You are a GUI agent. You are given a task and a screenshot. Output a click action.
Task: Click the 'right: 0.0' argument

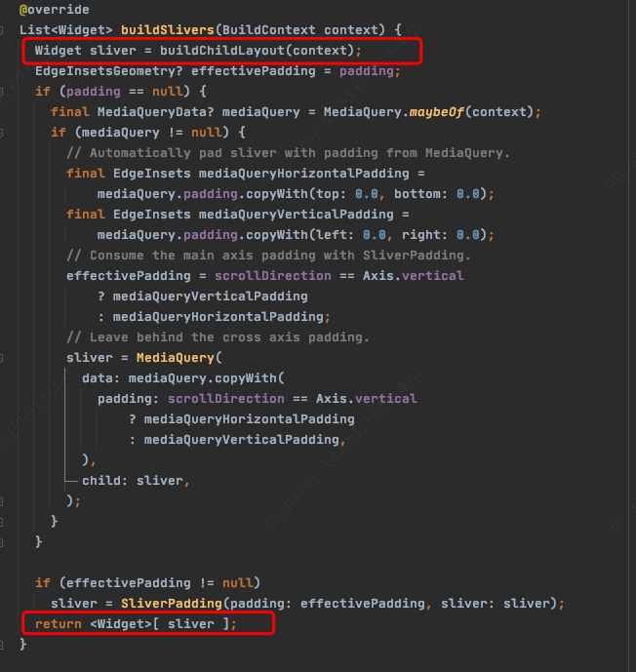coord(441,235)
